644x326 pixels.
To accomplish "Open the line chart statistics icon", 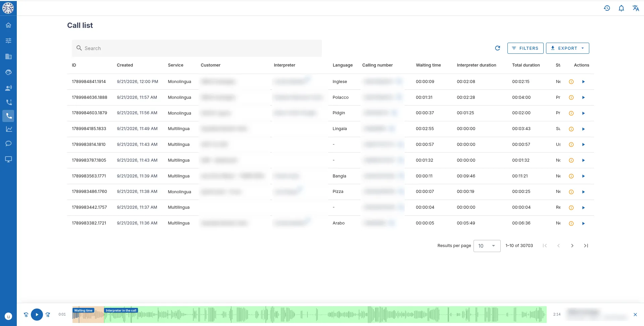I will point(8,129).
